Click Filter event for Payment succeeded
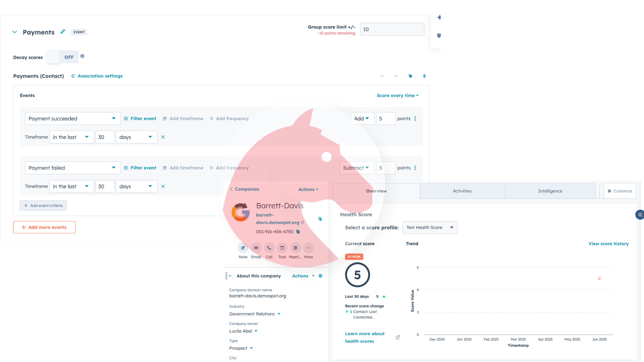This screenshot has height=362, width=644. click(140, 118)
